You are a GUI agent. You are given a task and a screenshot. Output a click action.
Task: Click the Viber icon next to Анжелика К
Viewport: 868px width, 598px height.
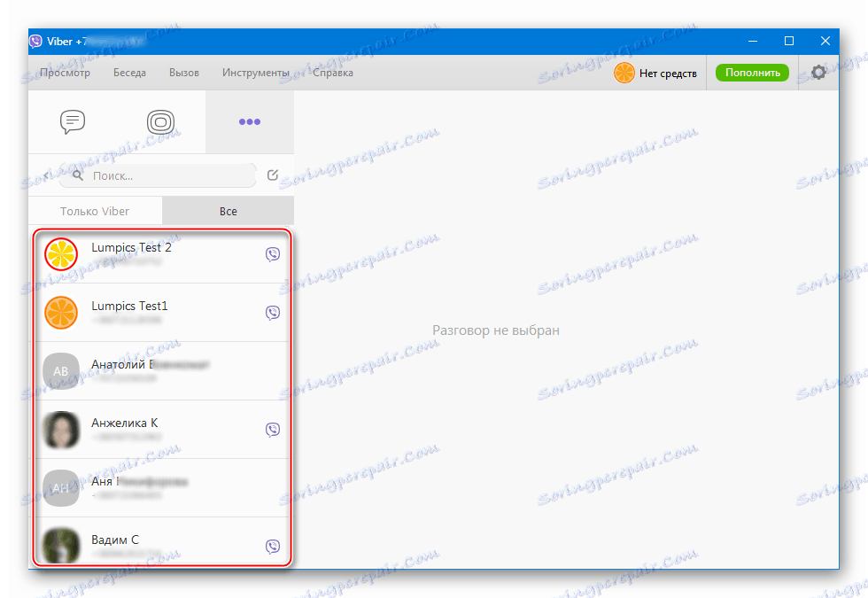tap(272, 429)
